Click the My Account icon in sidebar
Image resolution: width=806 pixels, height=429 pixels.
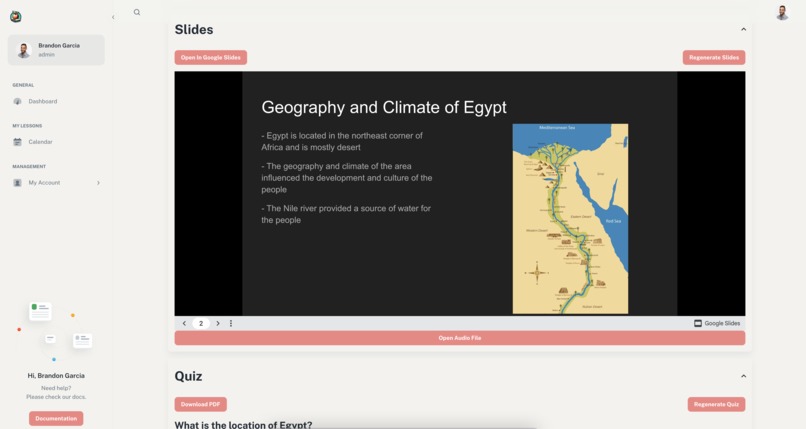[x=17, y=182]
